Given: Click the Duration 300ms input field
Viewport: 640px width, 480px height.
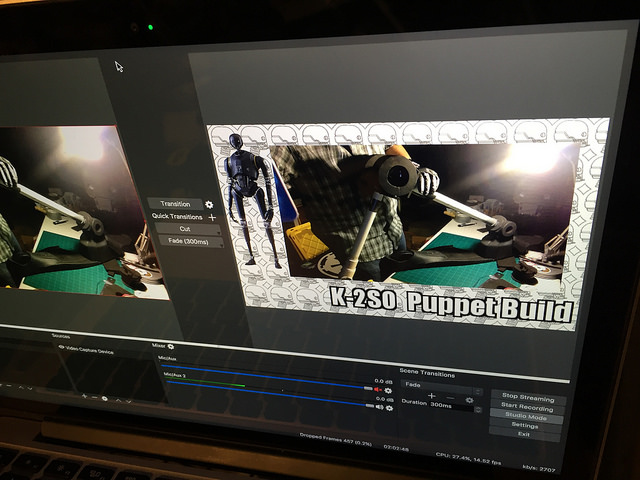Looking at the screenshot, I should [451, 406].
